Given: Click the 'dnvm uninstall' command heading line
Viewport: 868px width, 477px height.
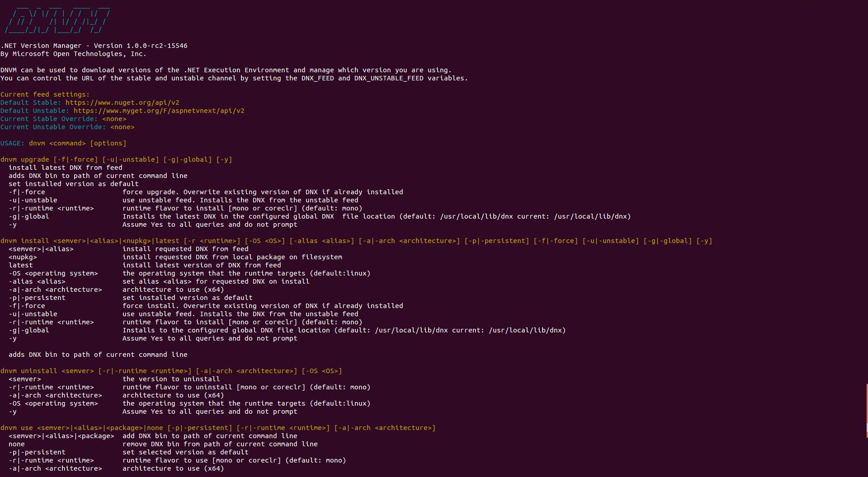Looking at the screenshot, I should pyautogui.click(x=171, y=371).
